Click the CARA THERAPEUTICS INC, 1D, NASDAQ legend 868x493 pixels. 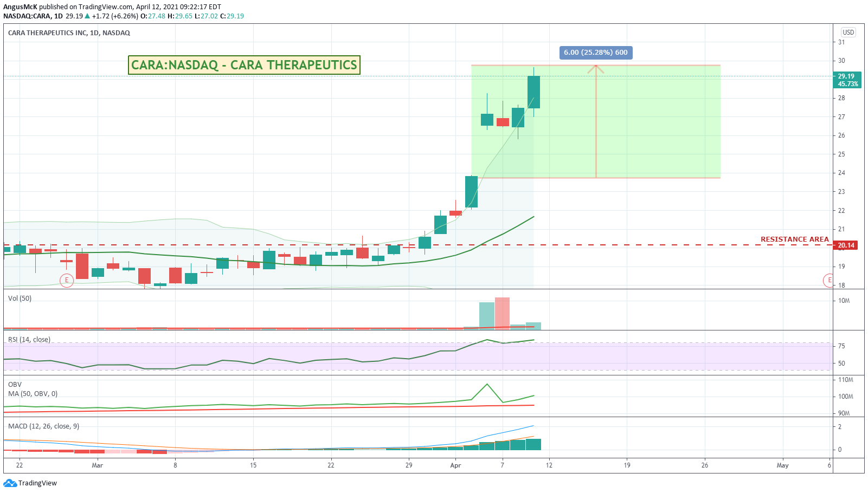pos(69,33)
